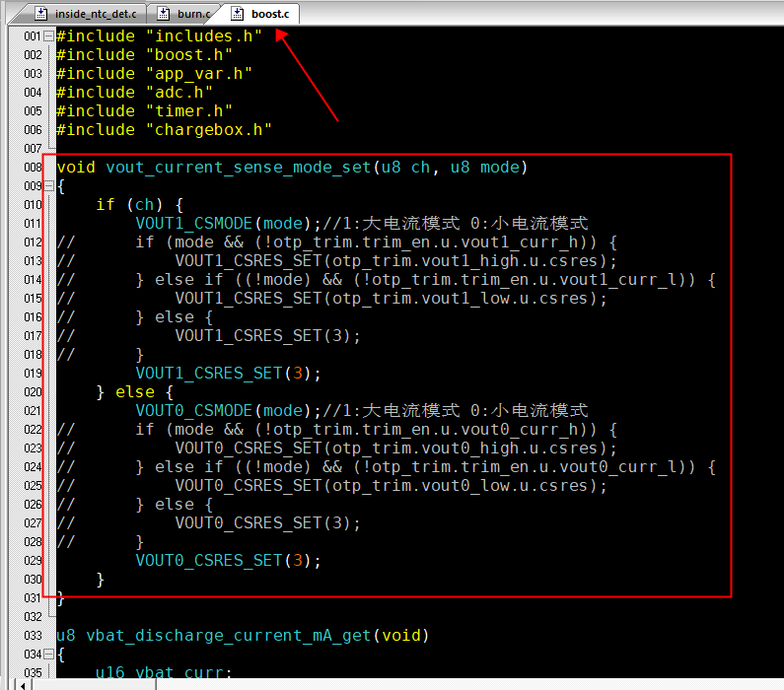Click the "timer.h" include string
Screen dimensions: 784x690
point(189,111)
